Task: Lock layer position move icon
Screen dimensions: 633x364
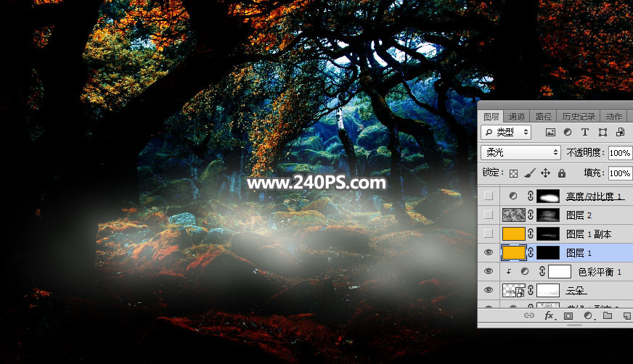Action: point(545,173)
